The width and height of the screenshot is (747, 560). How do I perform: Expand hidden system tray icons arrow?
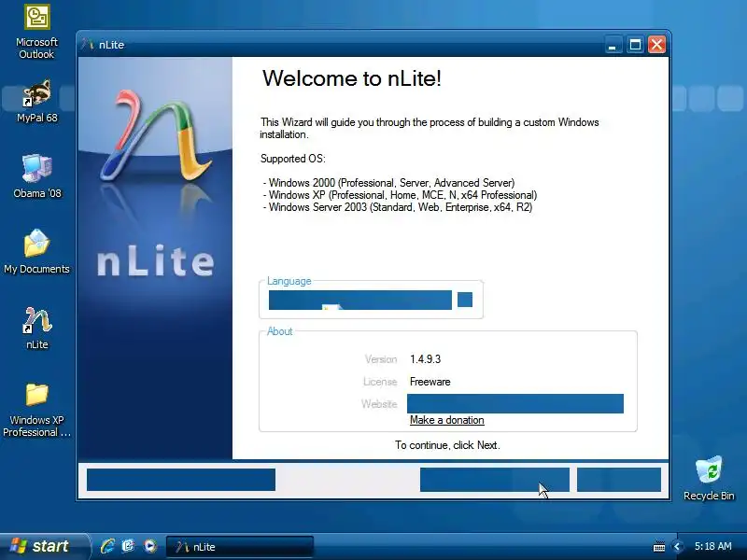(x=676, y=547)
